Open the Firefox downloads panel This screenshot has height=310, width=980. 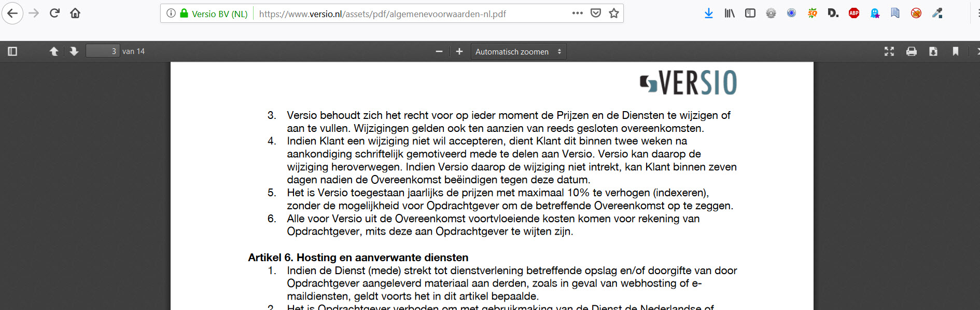coord(709,14)
